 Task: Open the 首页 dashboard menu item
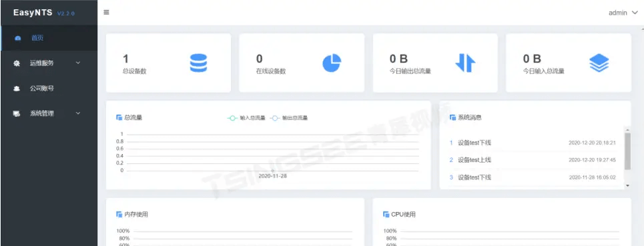[49, 38]
